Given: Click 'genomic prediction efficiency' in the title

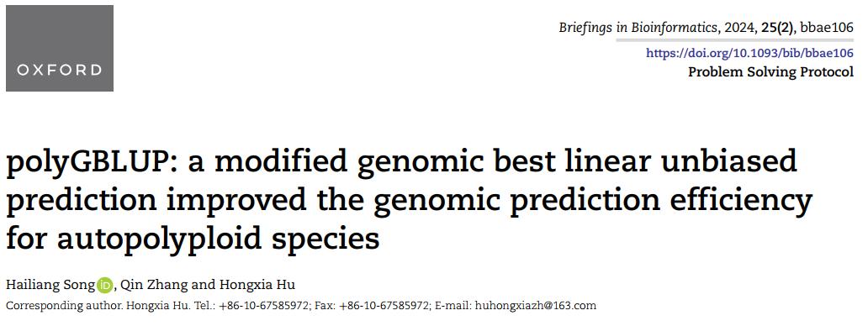Looking at the screenshot, I should [592, 202].
